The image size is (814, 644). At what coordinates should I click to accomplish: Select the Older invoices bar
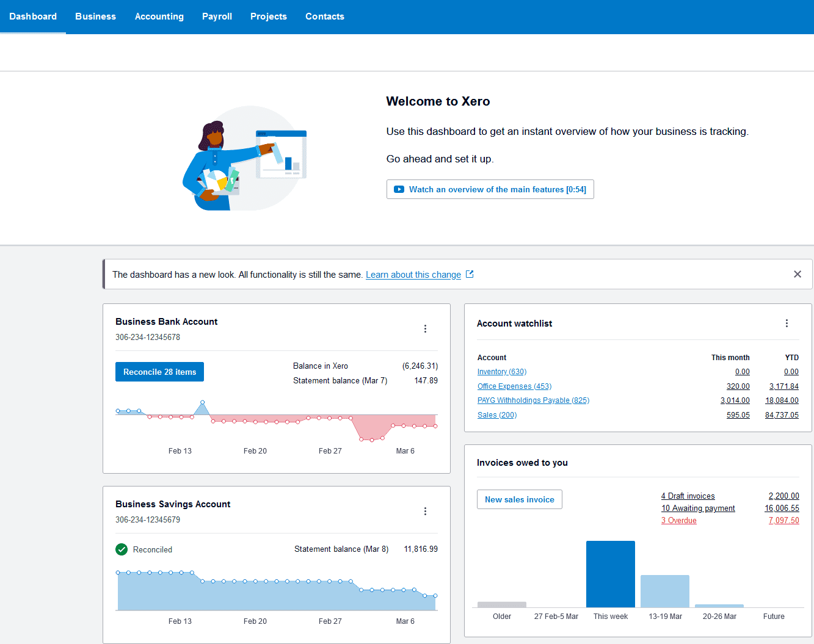pos(502,604)
